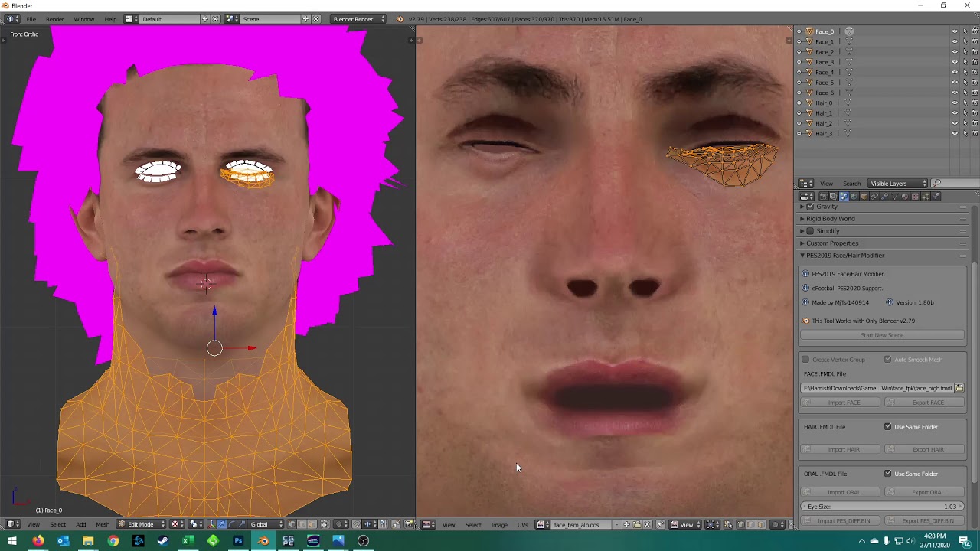Open the Constraints properties tab
This screenshot has height=551, width=980.
point(874,196)
